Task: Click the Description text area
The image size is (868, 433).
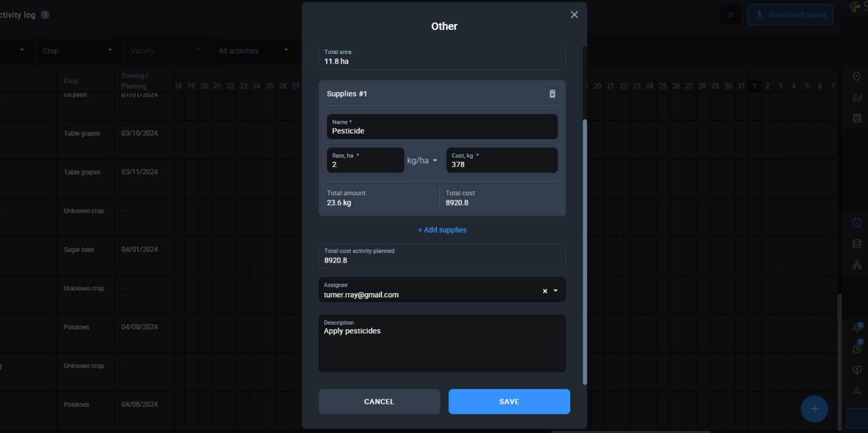Action: point(442,344)
